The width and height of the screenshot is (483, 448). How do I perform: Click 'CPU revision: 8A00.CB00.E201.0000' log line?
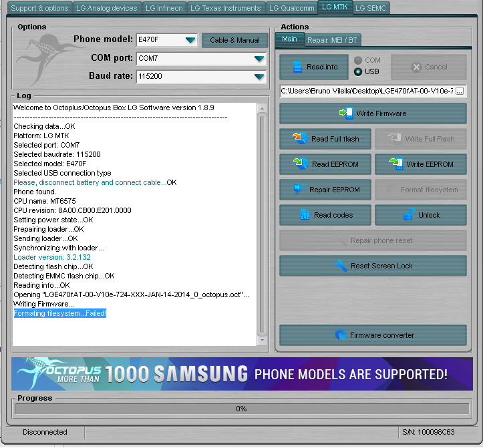click(72, 210)
